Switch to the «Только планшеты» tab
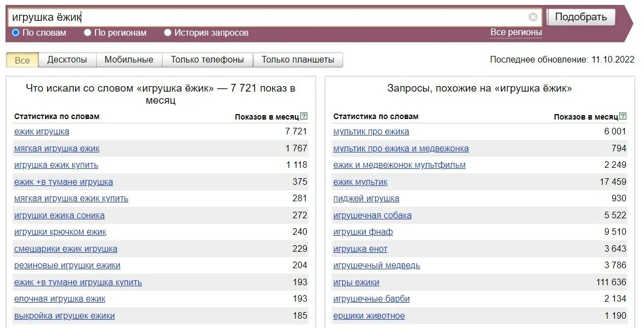The width and height of the screenshot is (644, 328). pyautogui.click(x=297, y=60)
